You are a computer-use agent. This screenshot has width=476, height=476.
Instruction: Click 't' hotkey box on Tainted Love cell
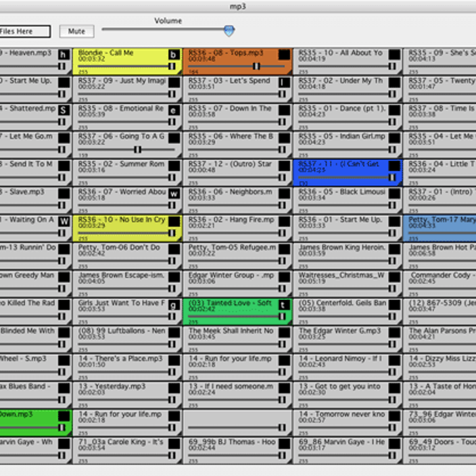pyautogui.click(x=284, y=305)
